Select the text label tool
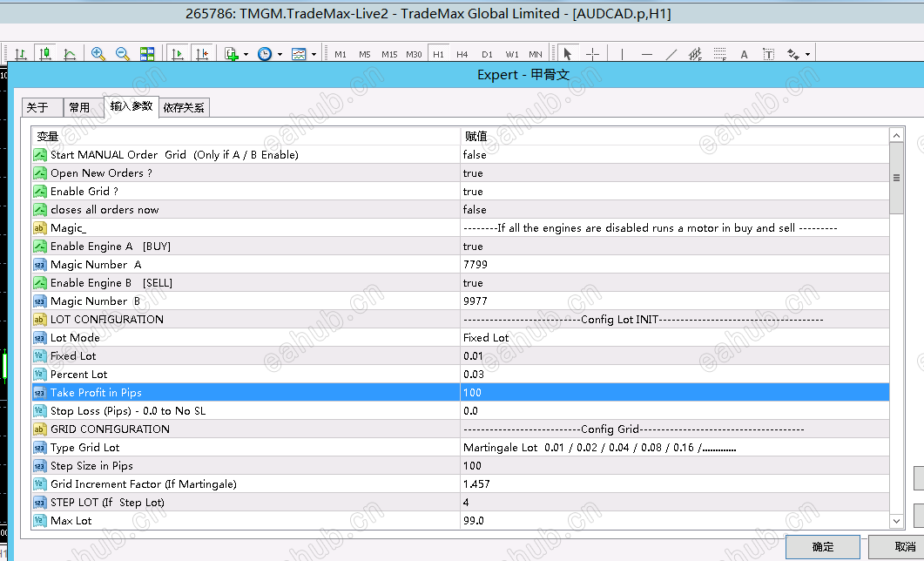Image resolution: width=924 pixels, height=561 pixels. coord(768,54)
